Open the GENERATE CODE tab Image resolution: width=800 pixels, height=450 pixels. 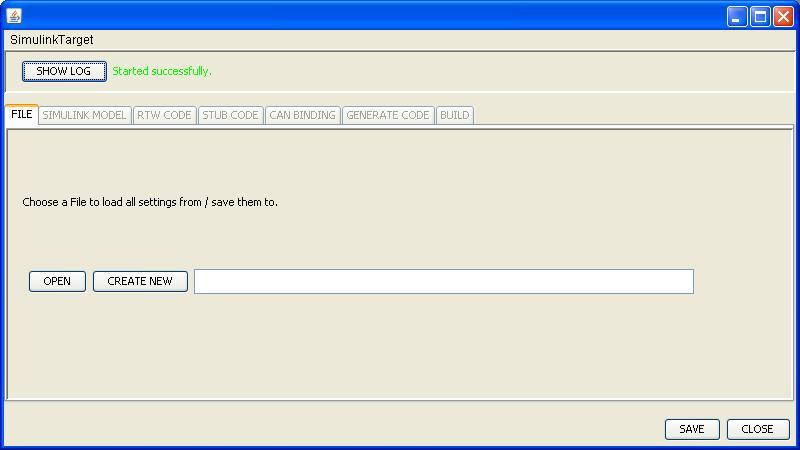[x=388, y=115]
